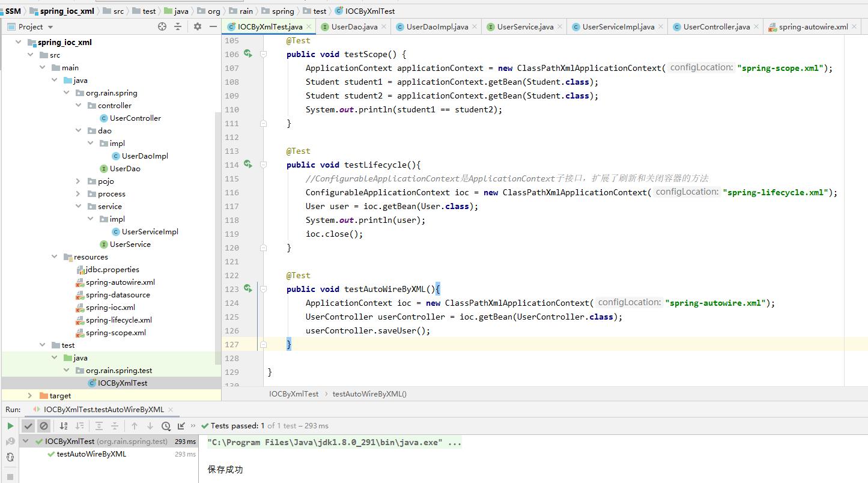Show more run toolbar actions chevron

[193, 426]
